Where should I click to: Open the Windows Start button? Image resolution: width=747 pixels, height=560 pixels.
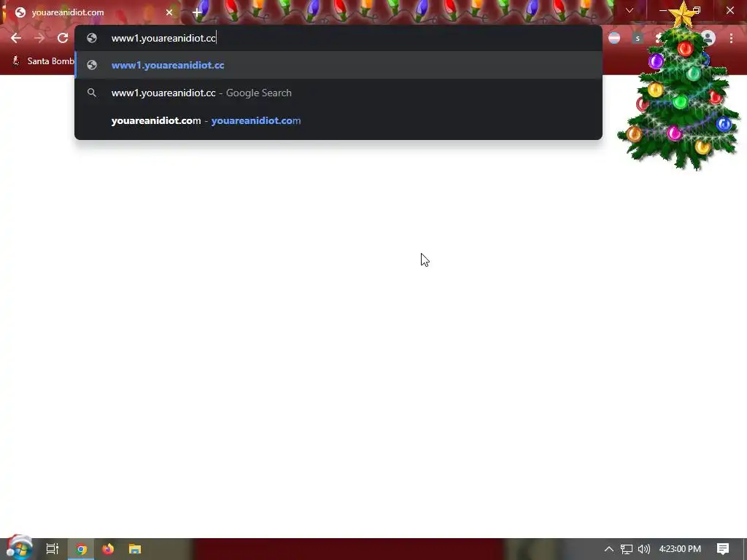point(19,548)
